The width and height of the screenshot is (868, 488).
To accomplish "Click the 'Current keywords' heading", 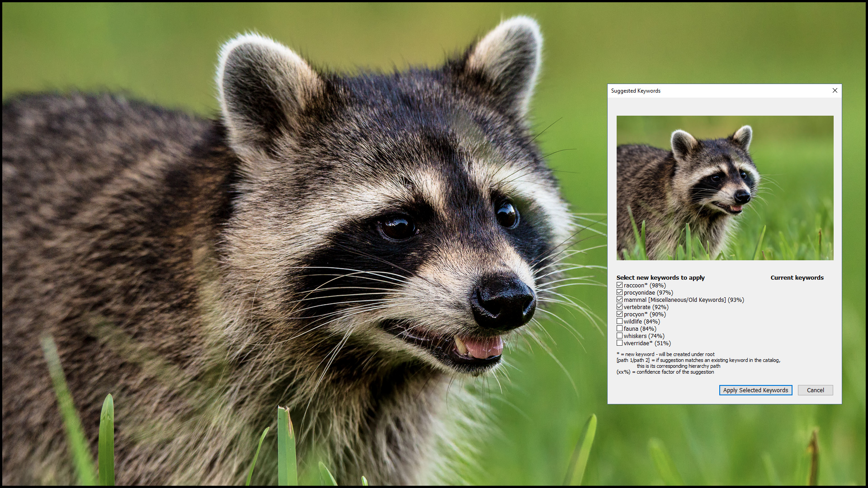I will [797, 277].
